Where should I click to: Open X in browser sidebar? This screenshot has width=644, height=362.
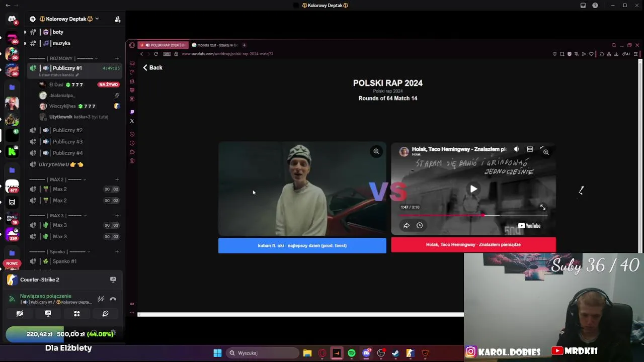pos(132,121)
